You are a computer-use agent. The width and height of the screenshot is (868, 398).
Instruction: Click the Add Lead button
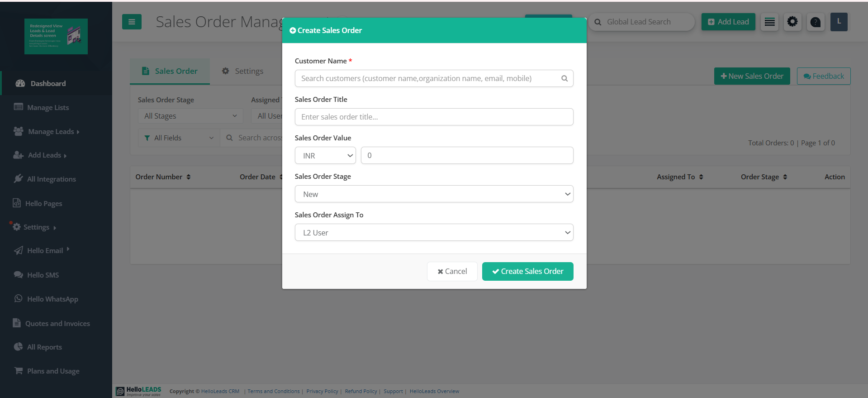(x=728, y=22)
